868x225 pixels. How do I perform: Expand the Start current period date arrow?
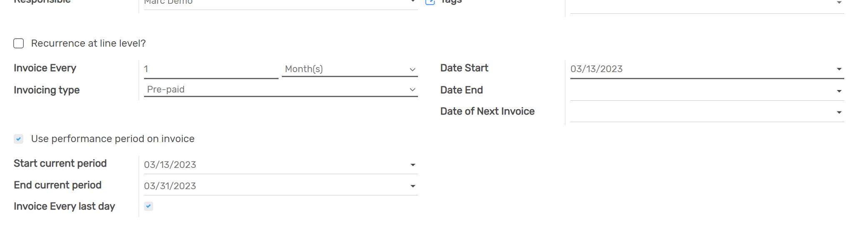point(413,165)
